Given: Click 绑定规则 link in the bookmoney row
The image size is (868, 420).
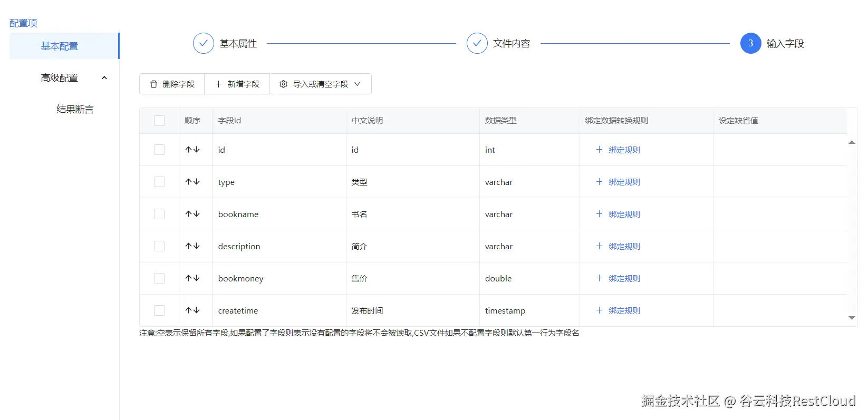Looking at the screenshot, I should [624, 278].
